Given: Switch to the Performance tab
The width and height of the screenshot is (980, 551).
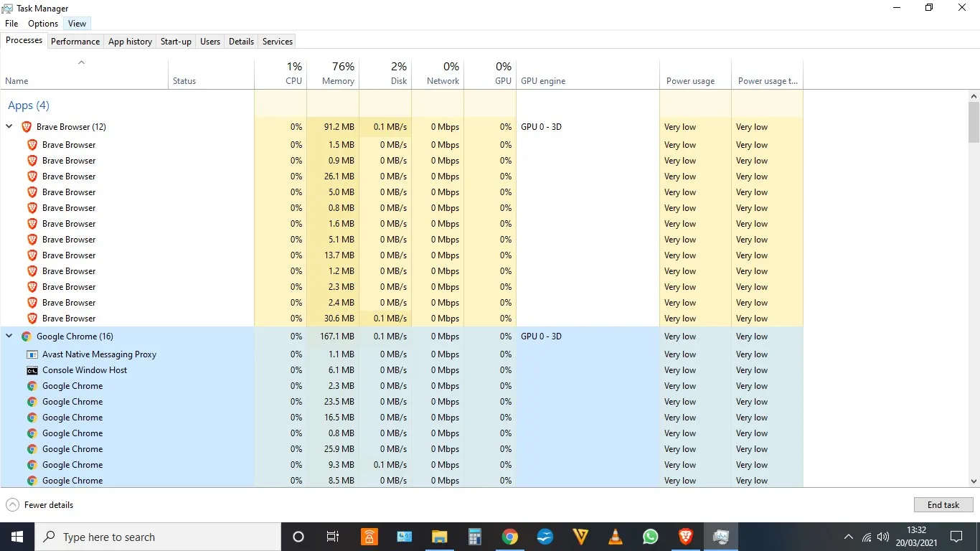Looking at the screenshot, I should (75, 42).
